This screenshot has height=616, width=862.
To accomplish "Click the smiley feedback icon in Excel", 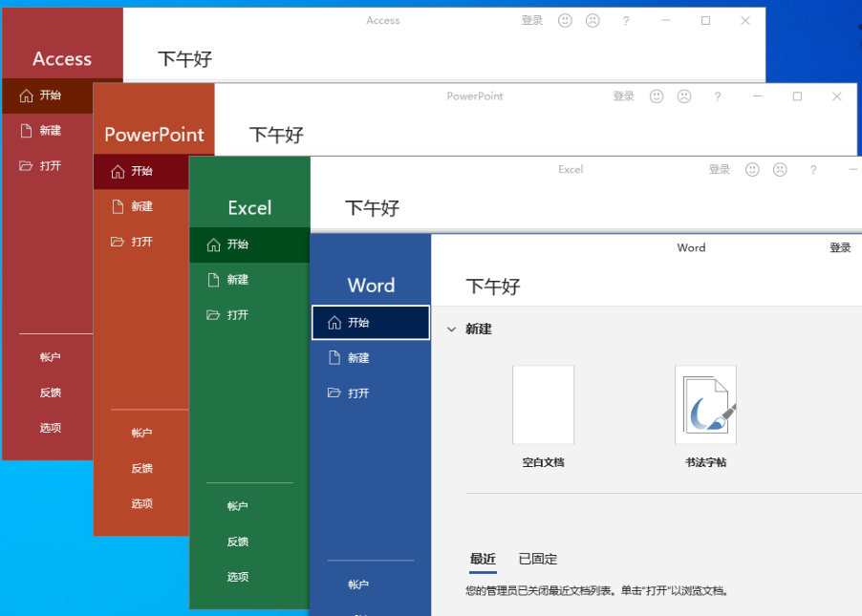I will click(x=752, y=169).
